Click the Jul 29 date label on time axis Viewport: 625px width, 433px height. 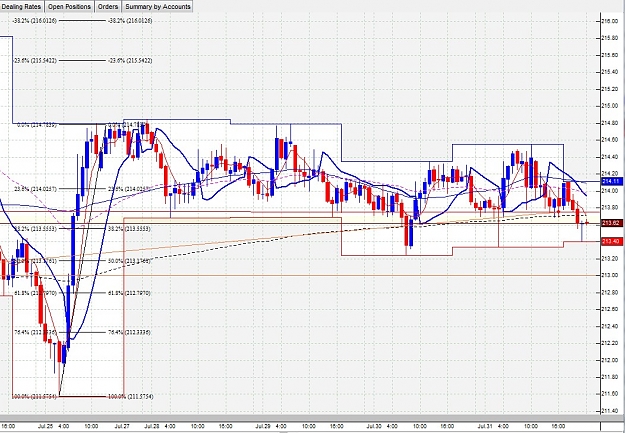tap(263, 426)
